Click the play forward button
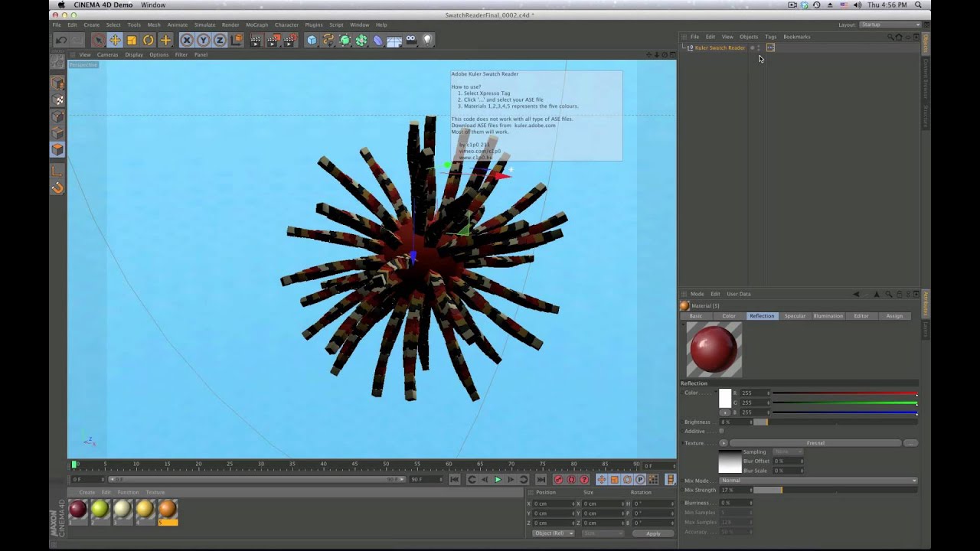 pyautogui.click(x=498, y=480)
